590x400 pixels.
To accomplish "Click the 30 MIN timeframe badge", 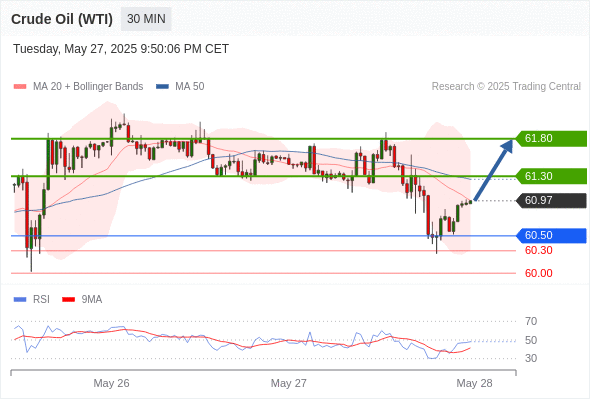I will pyautogui.click(x=146, y=19).
